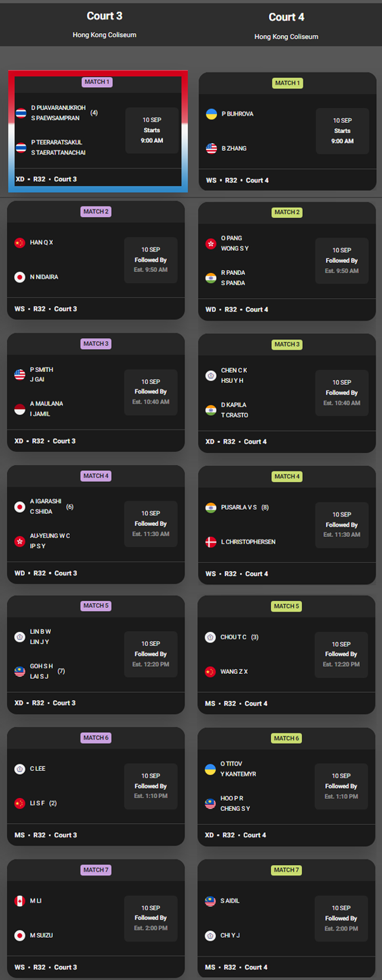This screenshot has width=382, height=980.
Task: Open the highlighted Thailand mixed doubles card
Action: pos(98,131)
